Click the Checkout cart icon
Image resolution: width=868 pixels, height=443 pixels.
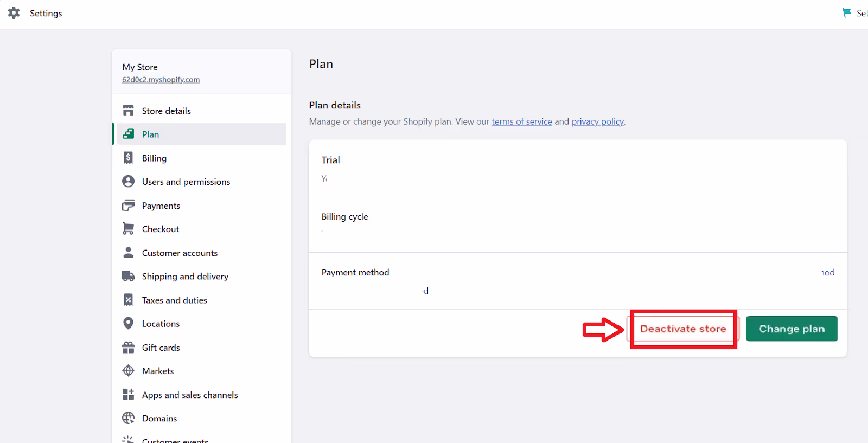pos(128,229)
